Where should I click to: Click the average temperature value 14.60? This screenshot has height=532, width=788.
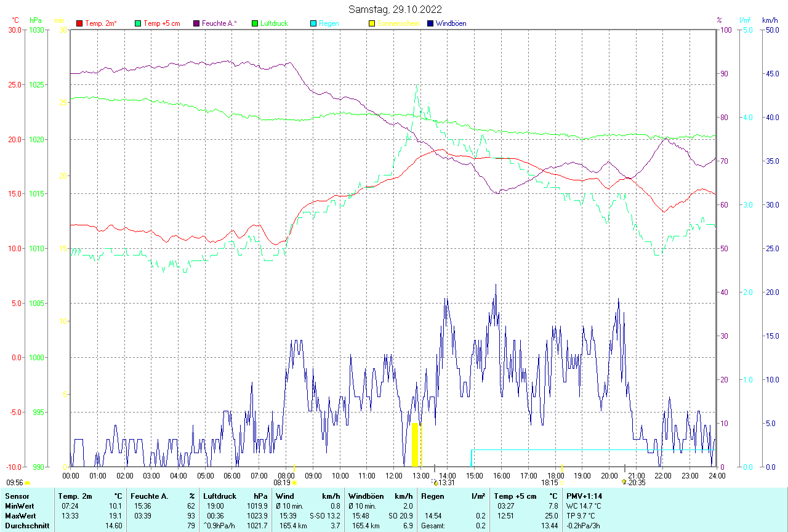(114, 525)
